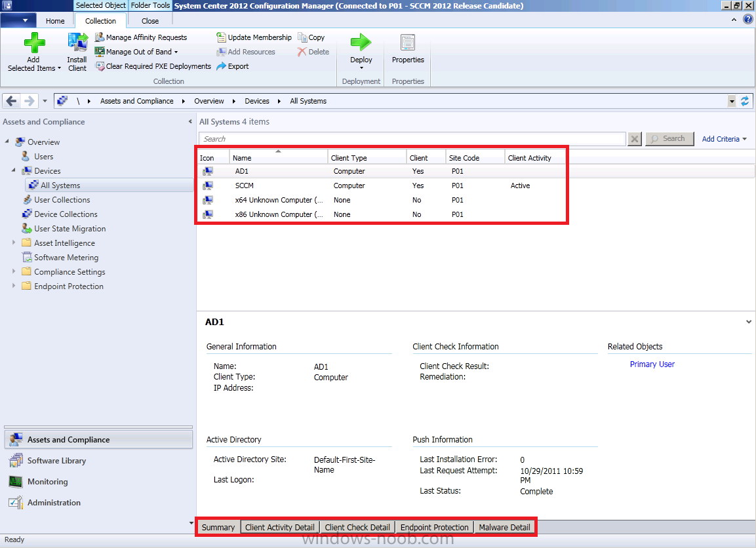Open Manage Affinity Requests
This screenshot has width=756, height=548.
(141, 37)
